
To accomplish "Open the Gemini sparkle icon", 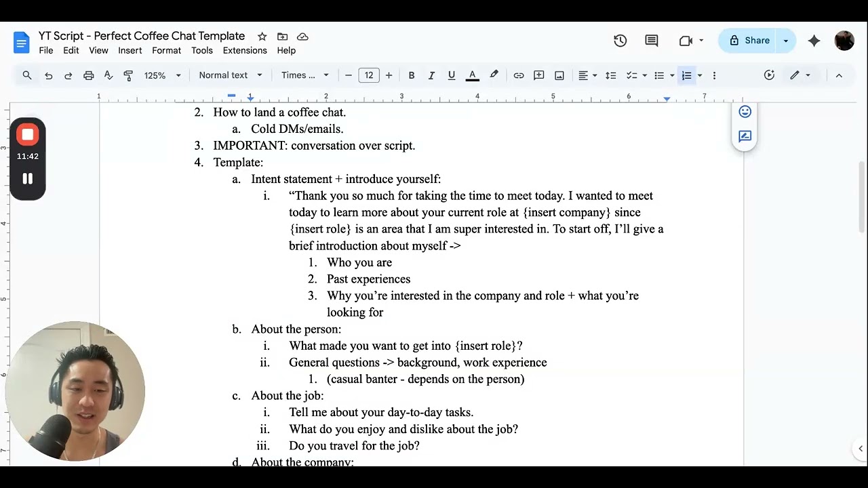I will point(814,41).
